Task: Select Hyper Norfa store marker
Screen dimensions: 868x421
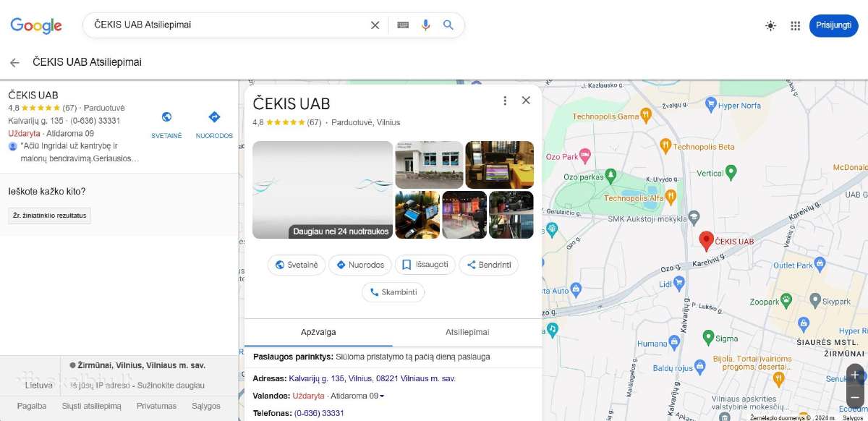Action: 712,106
